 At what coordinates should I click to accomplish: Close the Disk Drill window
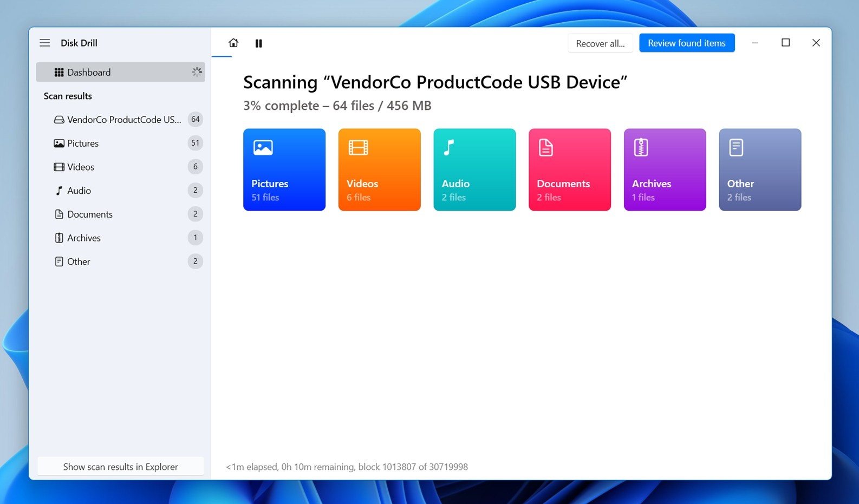816,43
